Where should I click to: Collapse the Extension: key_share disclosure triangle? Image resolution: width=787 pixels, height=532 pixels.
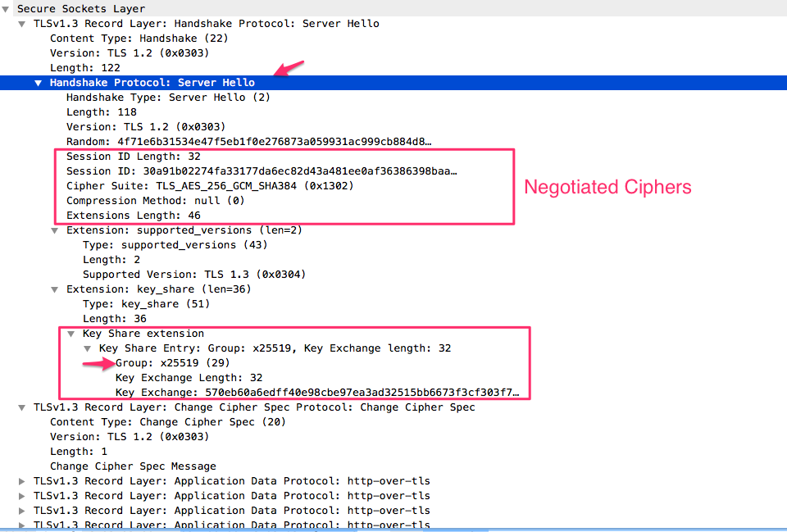[x=55, y=289]
